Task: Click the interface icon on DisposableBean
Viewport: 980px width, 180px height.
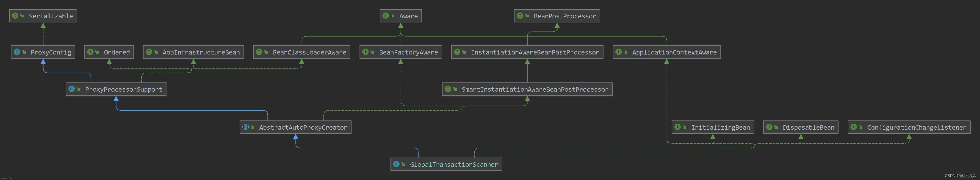Action: coord(769,127)
